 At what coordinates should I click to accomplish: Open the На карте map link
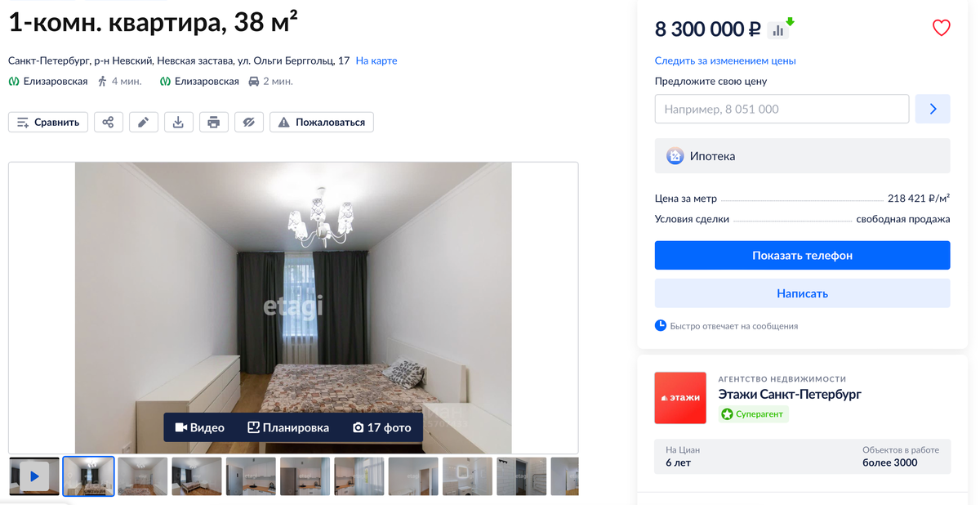point(376,60)
